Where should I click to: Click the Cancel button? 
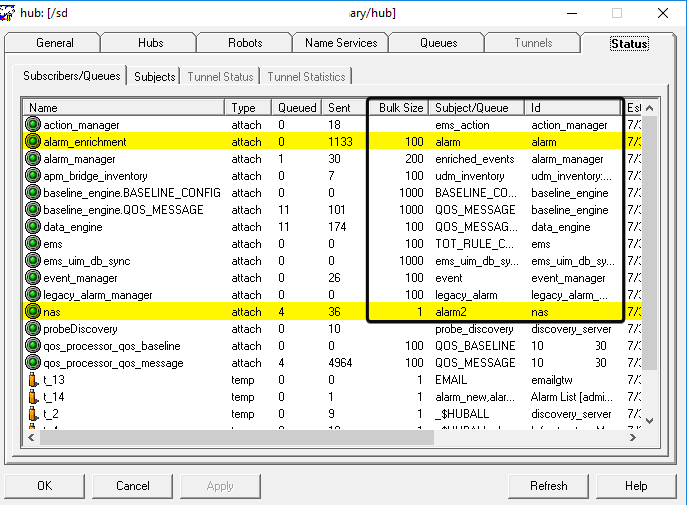pyautogui.click(x=132, y=486)
